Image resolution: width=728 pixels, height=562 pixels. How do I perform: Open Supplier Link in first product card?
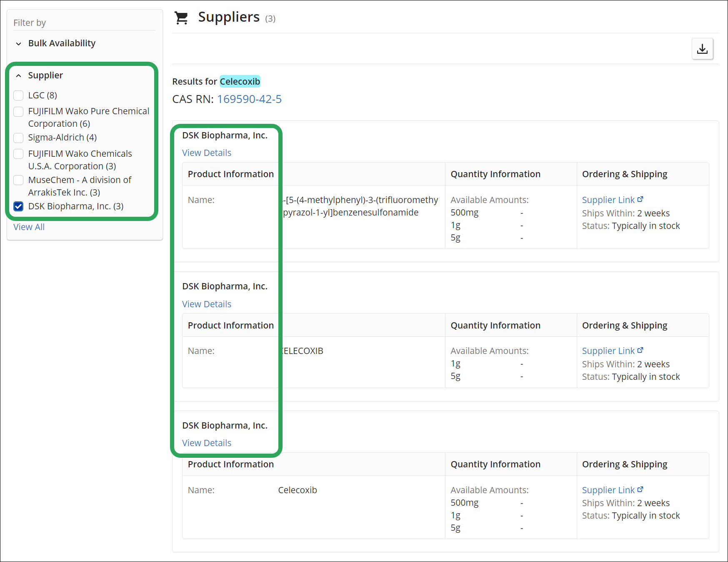[x=608, y=200]
